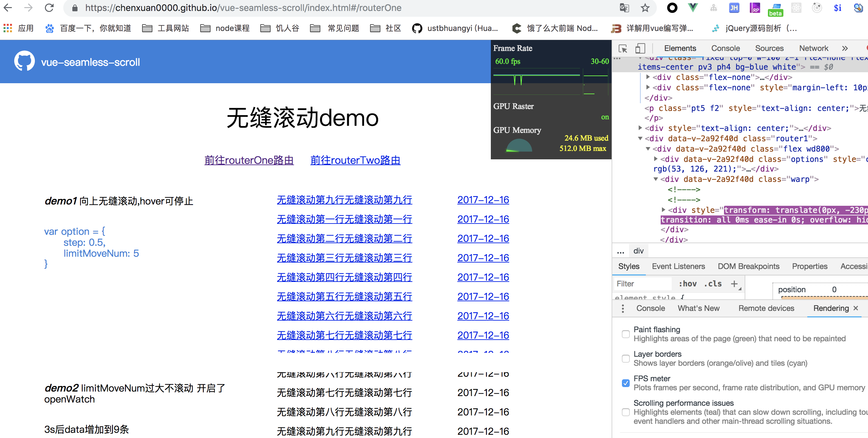
Task: Open the What's New tab
Action: point(698,308)
